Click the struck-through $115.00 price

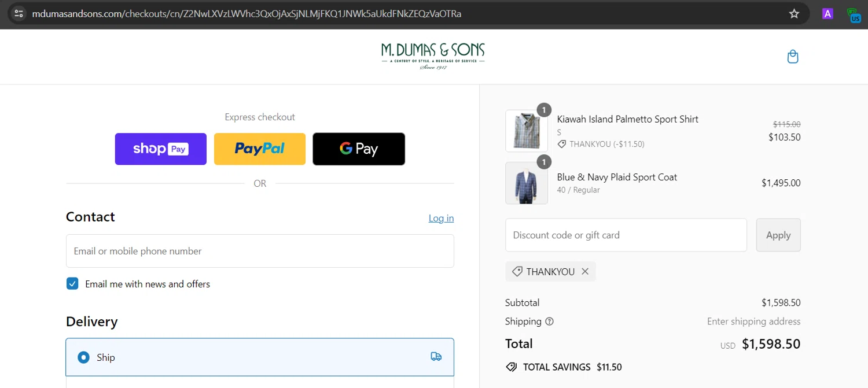tap(787, 124)
